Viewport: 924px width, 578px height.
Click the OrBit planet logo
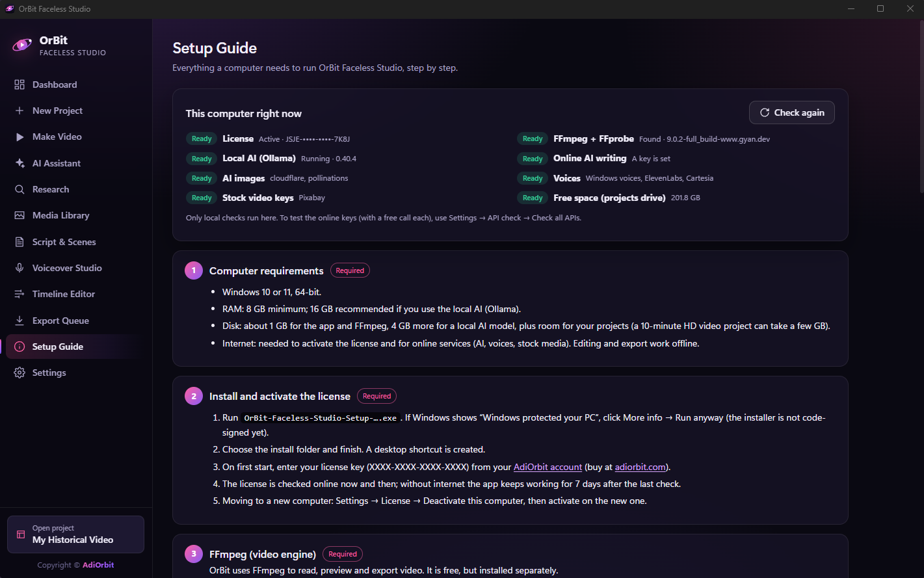tap(22, 45)
